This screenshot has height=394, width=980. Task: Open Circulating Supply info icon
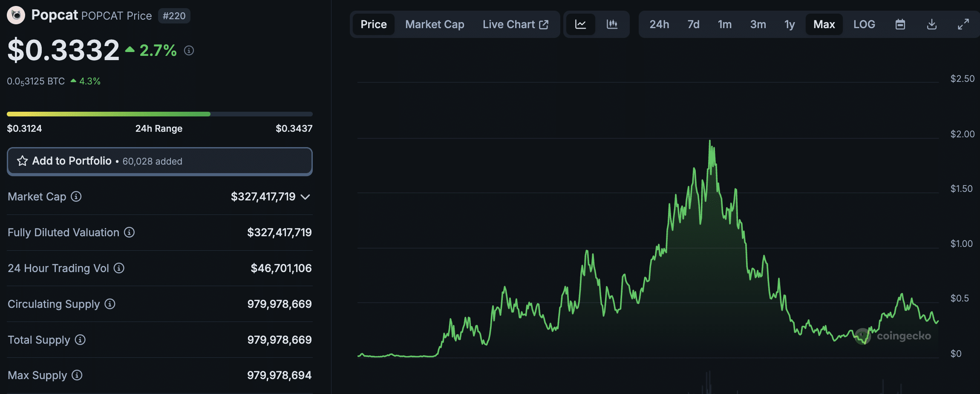click(110, 304)
